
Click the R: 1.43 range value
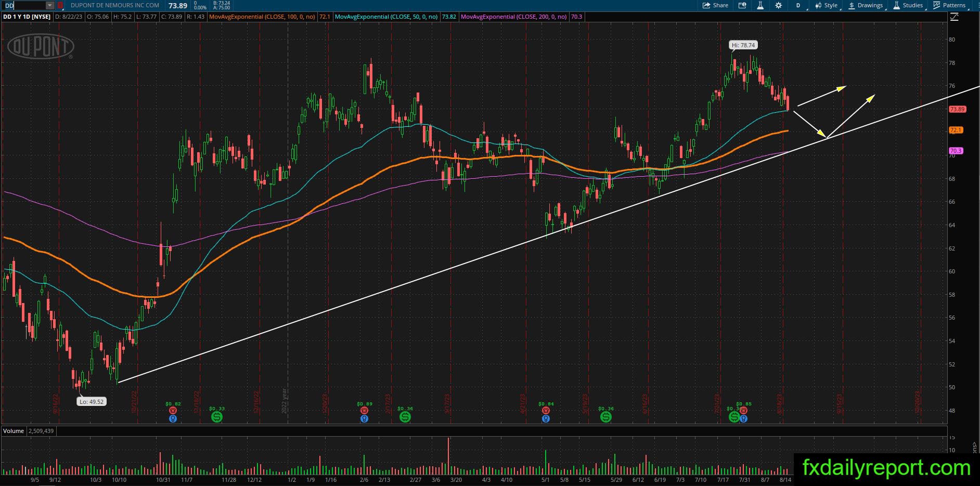[x=196, y=17]
